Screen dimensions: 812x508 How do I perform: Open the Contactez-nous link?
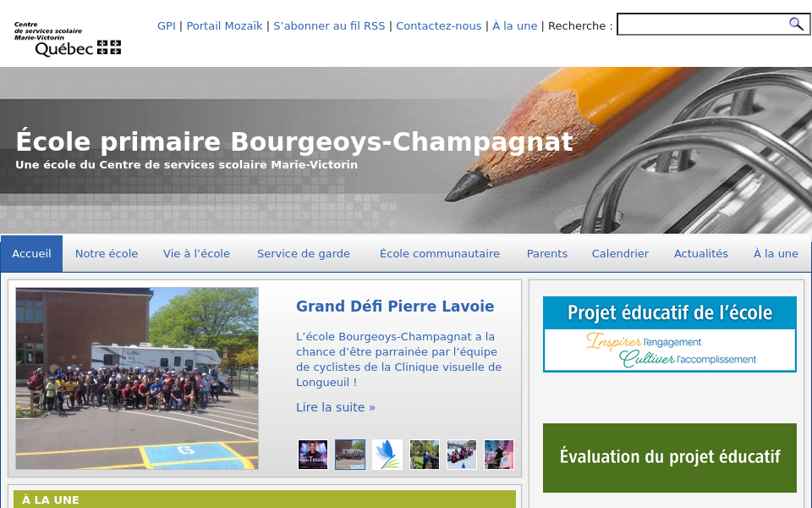(438, 25)
